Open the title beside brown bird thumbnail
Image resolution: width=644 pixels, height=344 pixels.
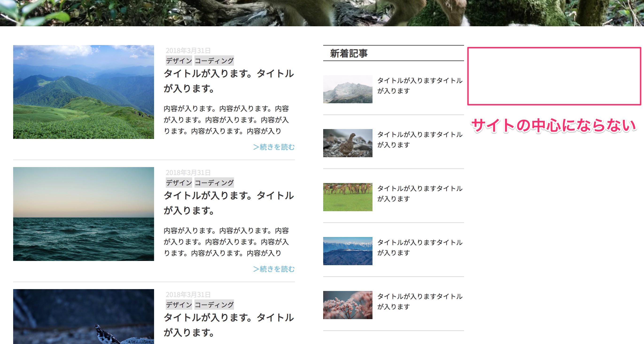420,140
